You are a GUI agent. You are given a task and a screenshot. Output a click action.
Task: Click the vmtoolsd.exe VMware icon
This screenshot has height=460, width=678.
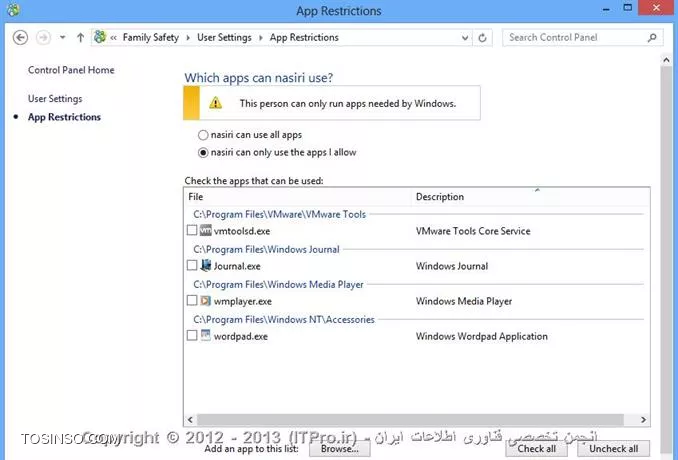[x=206, y=230]
